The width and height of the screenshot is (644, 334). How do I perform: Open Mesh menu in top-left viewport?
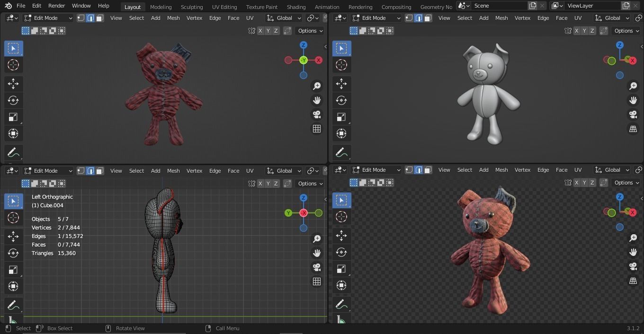coord(173,18)
